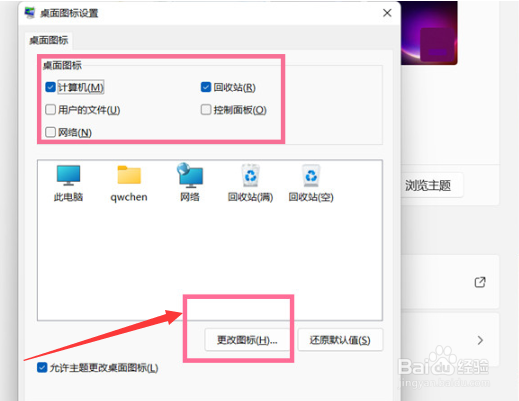Click the 桌面图标设置 title bar icon
The height and width of the screenshot is (401, 519).
point(30,13)
